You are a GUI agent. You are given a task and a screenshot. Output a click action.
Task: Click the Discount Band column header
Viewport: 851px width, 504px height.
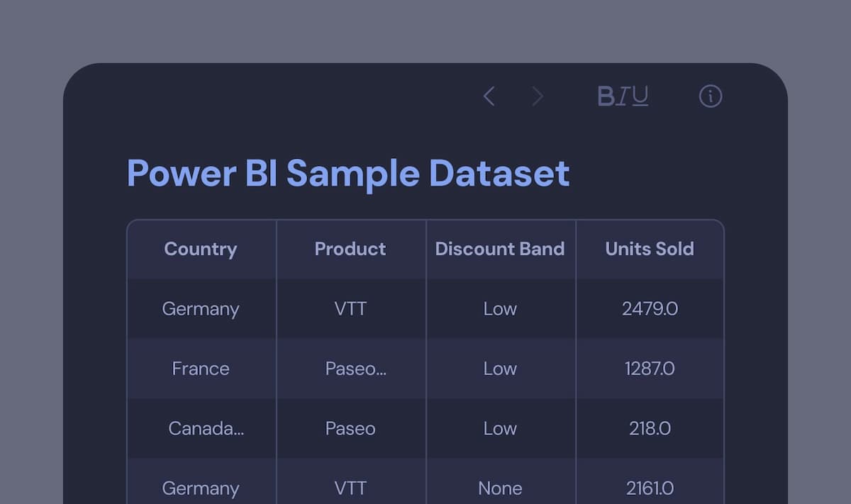500,249
